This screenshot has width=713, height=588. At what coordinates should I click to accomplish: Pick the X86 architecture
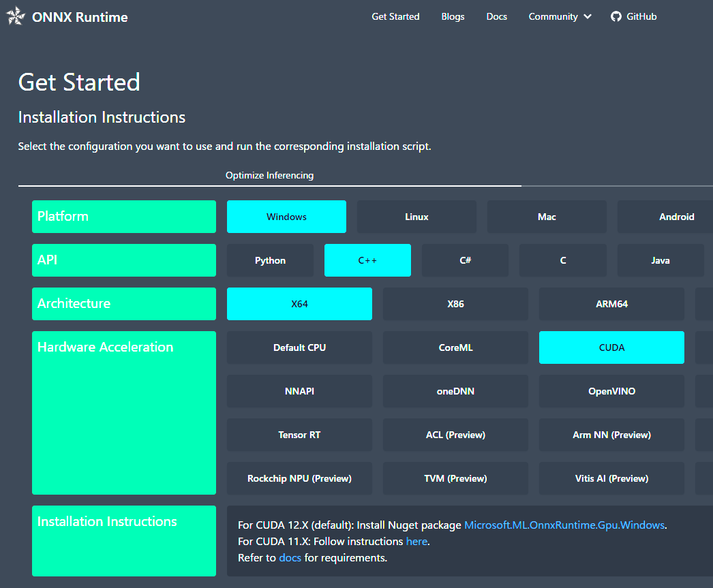455,304
